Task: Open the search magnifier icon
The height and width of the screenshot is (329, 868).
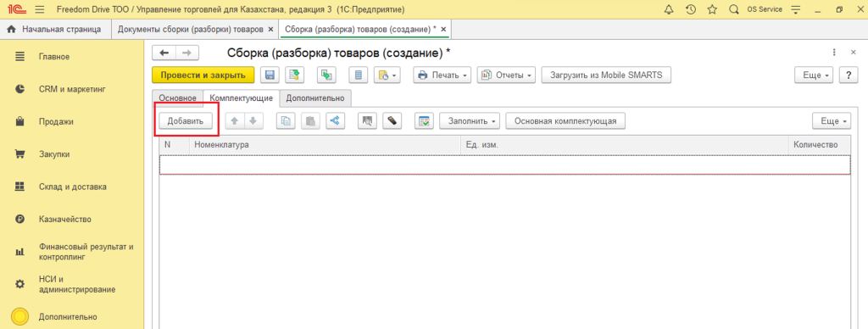Action: click(x=734, y=9)
